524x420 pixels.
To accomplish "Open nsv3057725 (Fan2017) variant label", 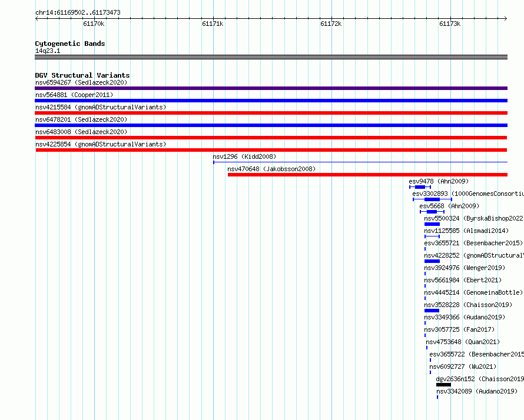I will [x=459, y=329].
